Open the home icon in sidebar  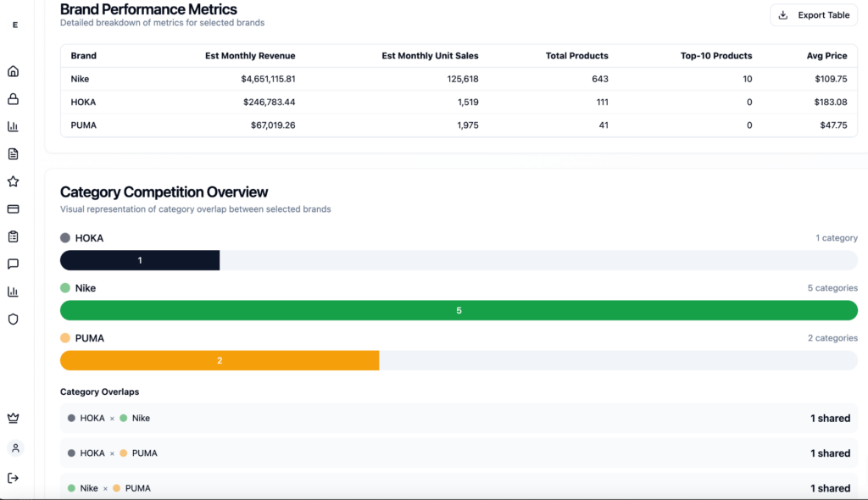(13, 71)
